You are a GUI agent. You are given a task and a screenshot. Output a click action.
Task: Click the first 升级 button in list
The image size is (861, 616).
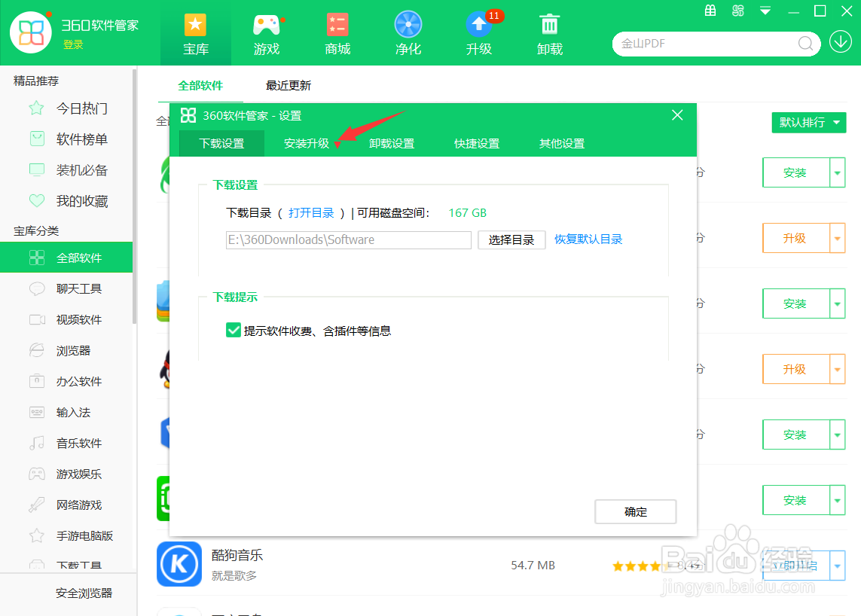pos(795,238)
